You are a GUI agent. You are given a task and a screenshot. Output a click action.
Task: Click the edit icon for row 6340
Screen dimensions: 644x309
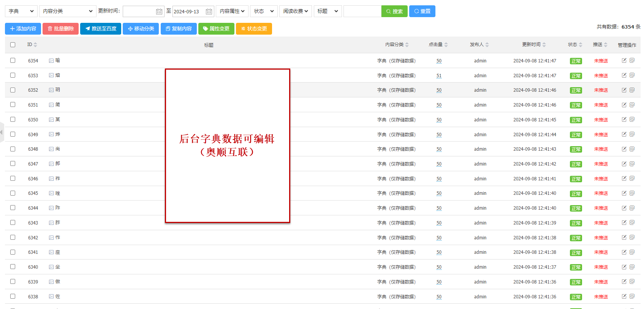coord(624,267)
